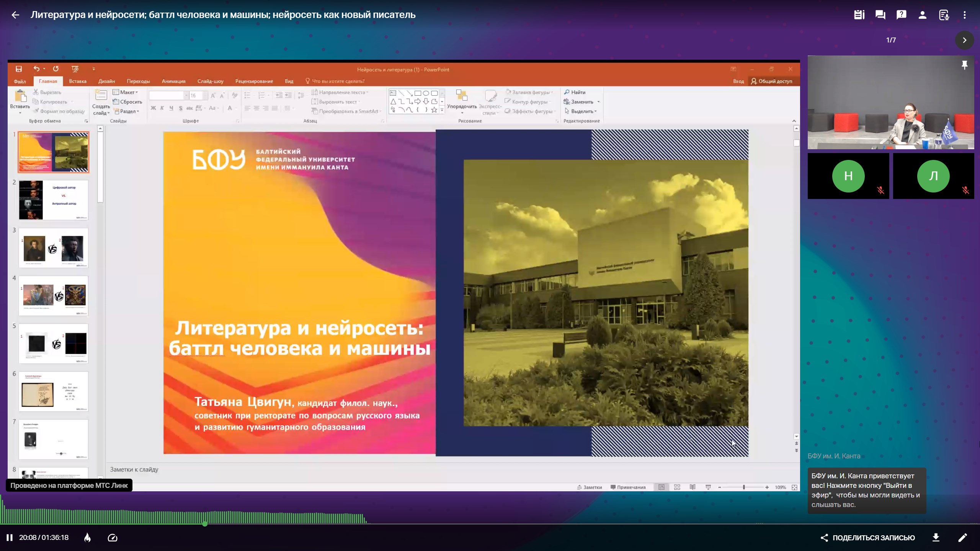Toggle Примечания in status bar
The image size is (980, 551).
click(628, 487)
